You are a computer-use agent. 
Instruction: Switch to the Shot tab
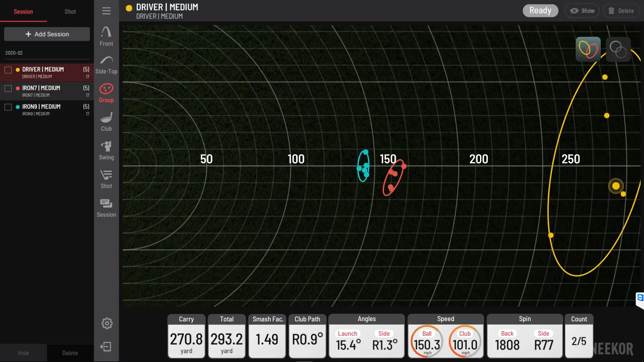[x=70, y=12]
